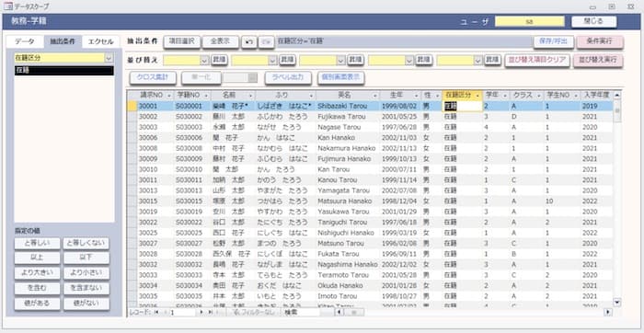Open the クラス column filter arrow
Screen dimensions: 644x333
pyautogui.click(x=539, y=96)
